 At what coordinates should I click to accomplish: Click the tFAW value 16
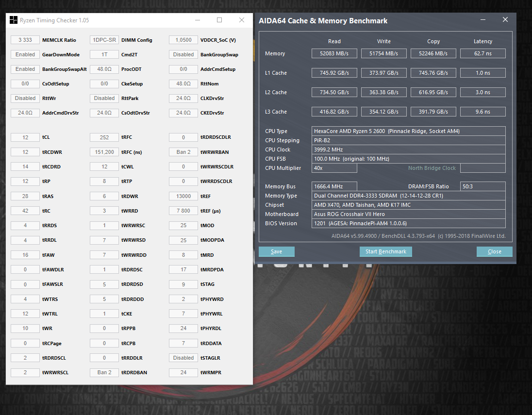tap(25, 255)
